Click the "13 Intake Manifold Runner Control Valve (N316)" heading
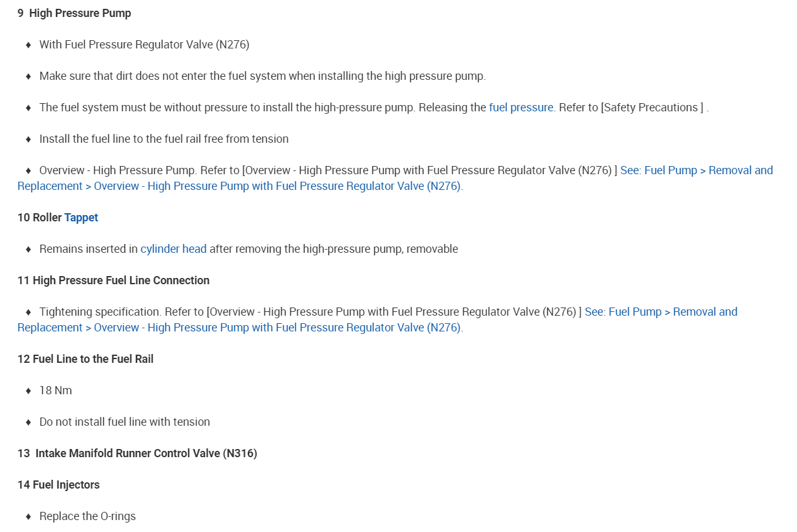Image resolution: width=797 pixels, height=532 pixels. pos(137,453)
